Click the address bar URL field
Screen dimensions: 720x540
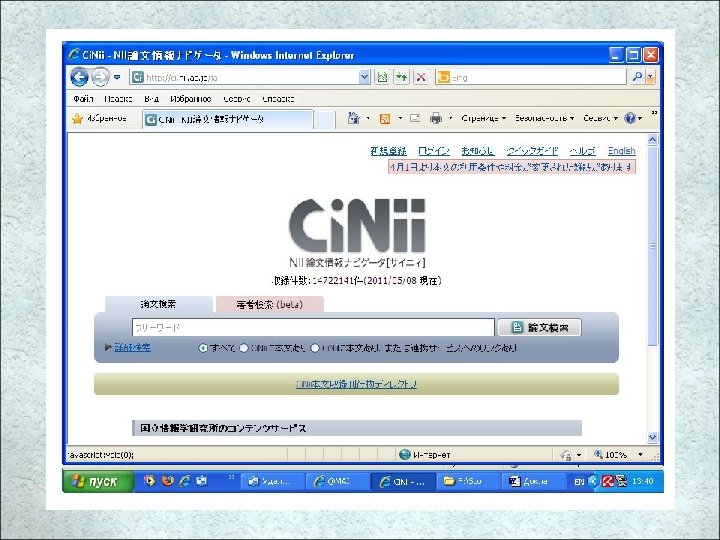[x=244, y=78]
